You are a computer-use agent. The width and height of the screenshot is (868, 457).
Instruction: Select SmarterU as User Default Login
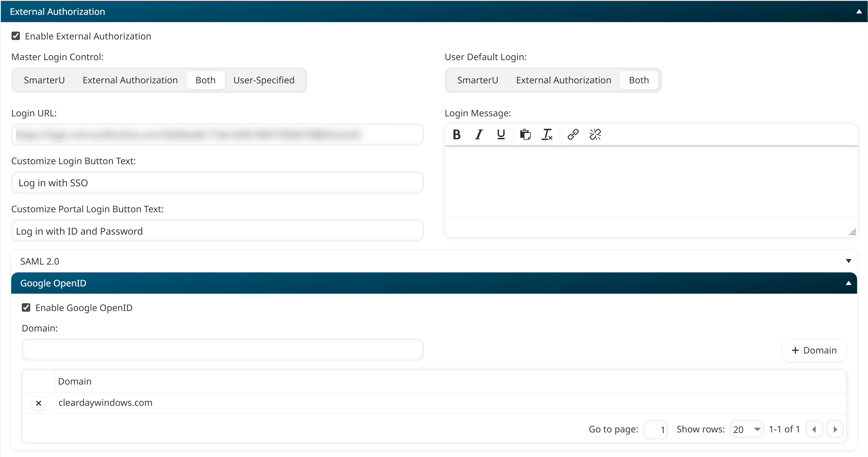(x=477, y=80)
